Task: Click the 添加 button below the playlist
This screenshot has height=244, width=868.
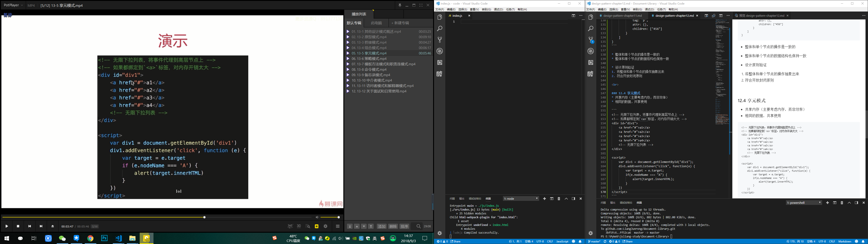Action: coord(381,226)
